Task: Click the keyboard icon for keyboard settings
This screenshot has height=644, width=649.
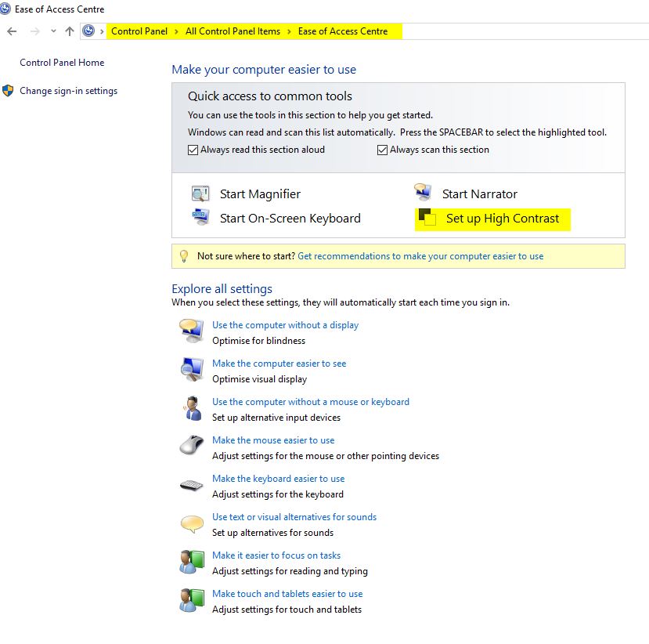Action: click(x=191, y=484)
